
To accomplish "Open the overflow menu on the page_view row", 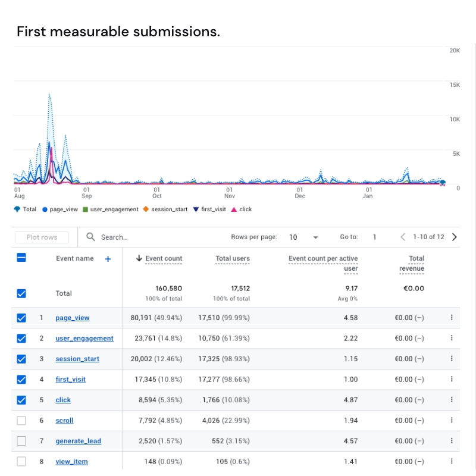I will click(x=452, y=318).
